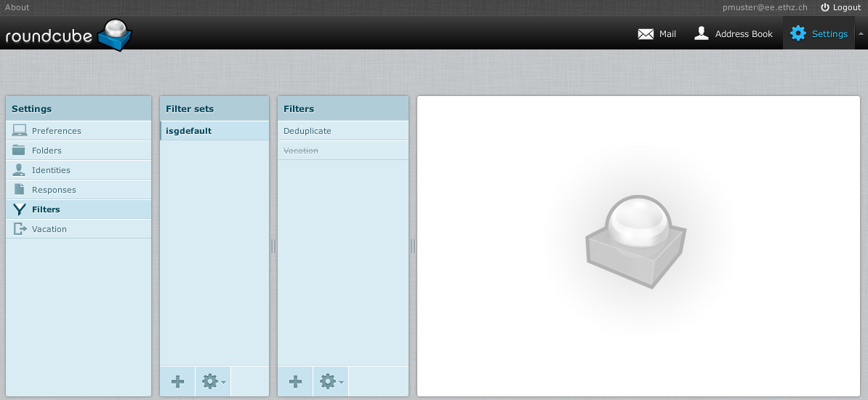Viewport: 868px width, 400px height.
Task: Open Address Book person icon
Action: click(x=702, y=33)
